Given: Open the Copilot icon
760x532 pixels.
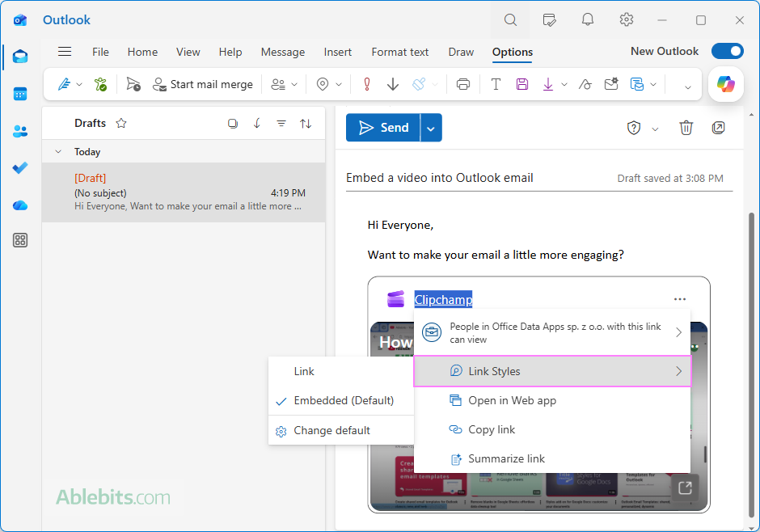Looking at the screenshot, I should point(725,84).
